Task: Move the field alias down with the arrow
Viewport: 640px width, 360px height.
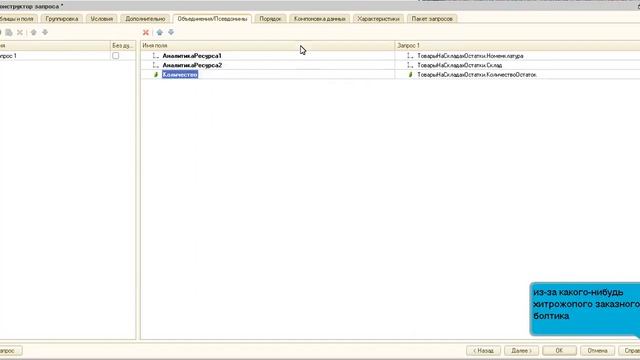Action: pyautogui.click(x=171, y=32)
